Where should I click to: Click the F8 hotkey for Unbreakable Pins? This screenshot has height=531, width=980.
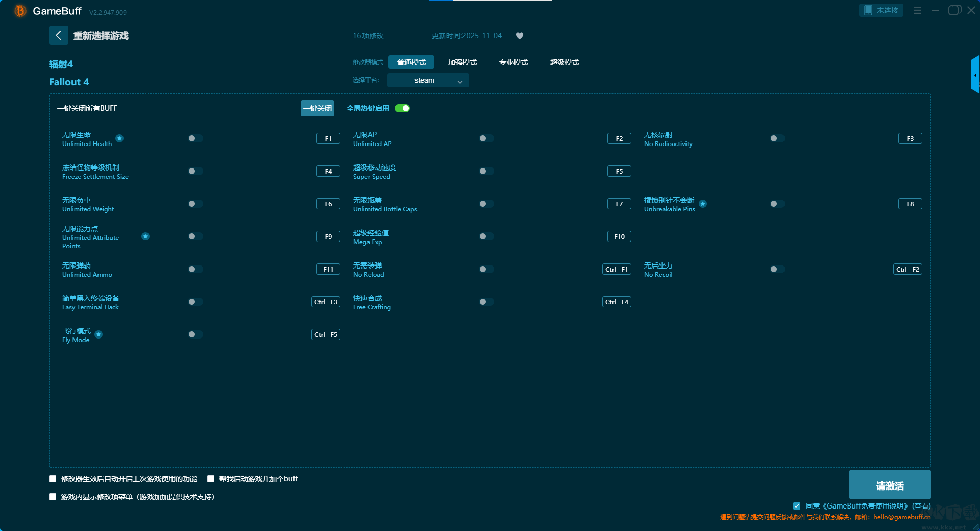[910, 204]
